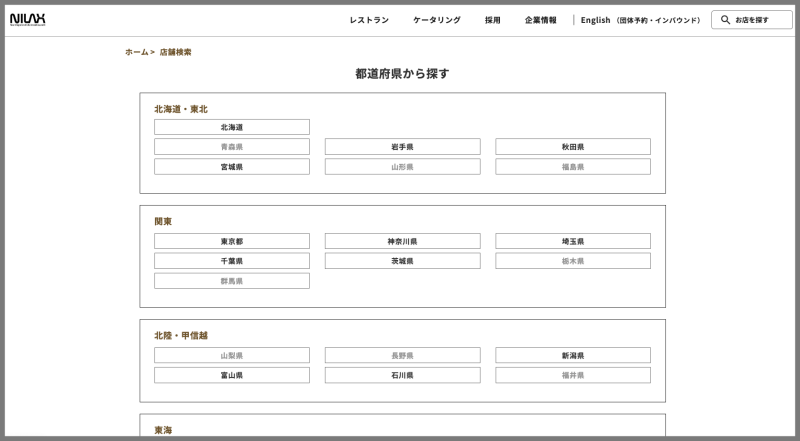This screenshot has height=441, width=800.
Task: Open the ケータリング menu
Action: pos(437,20)
